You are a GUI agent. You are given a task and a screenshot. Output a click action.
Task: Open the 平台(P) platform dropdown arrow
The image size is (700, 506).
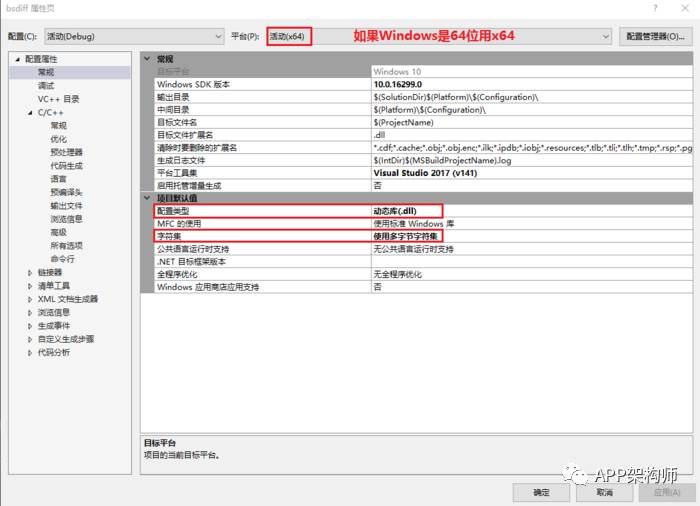pos(605,36)
